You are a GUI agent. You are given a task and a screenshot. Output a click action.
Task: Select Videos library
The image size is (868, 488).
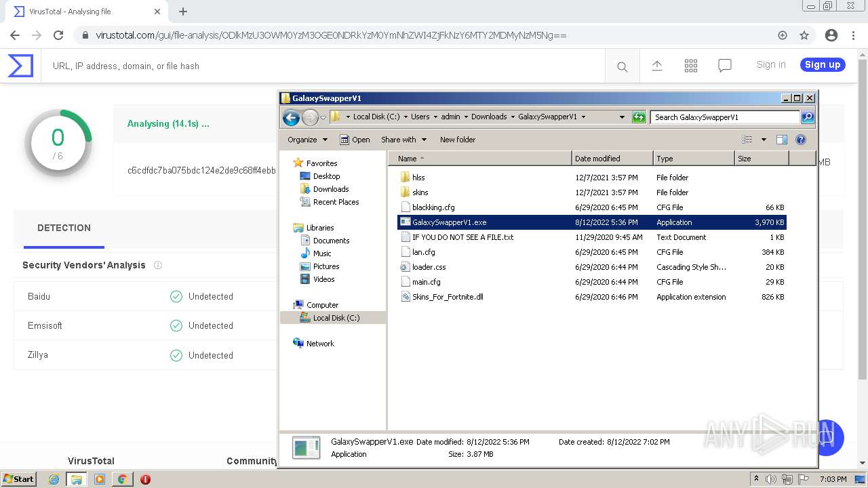point(318,279)
